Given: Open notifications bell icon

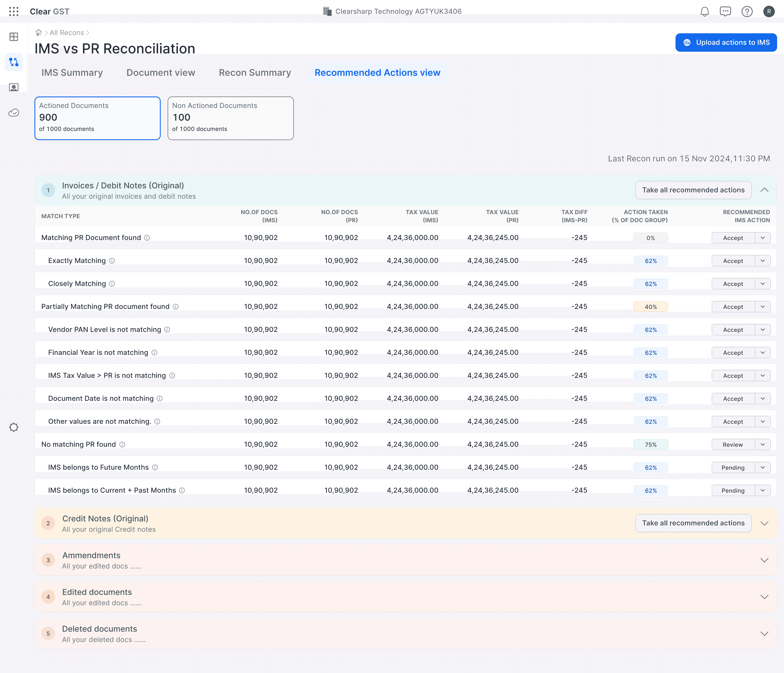Looking at the screenshot, I should 705,11.
